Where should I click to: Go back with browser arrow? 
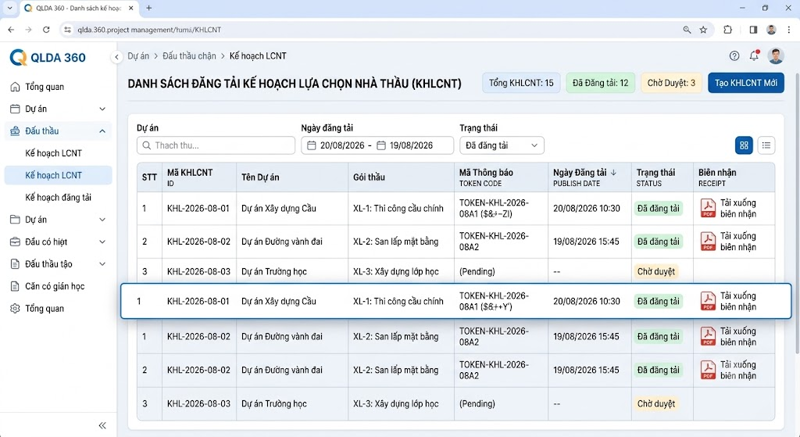coord(11,30)
